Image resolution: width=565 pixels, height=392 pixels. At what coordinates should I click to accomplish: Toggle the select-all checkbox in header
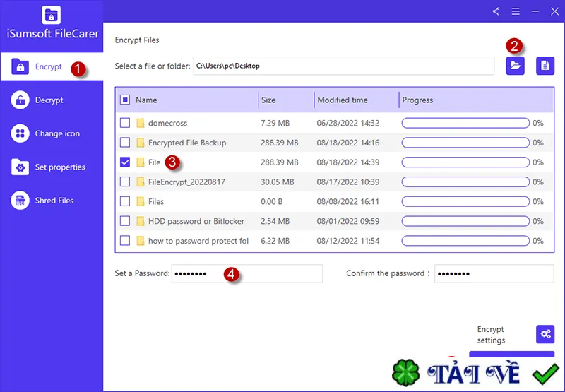pyautogui.click(x=125, y=100)
